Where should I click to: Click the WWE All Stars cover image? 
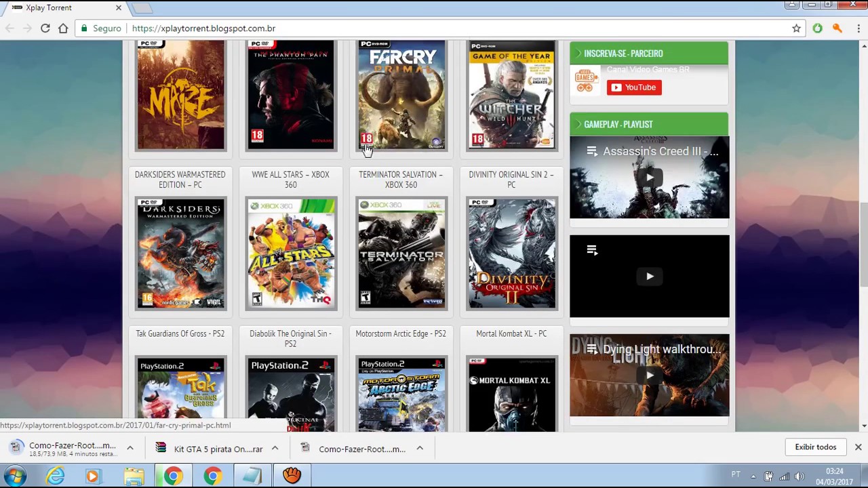point(291,253)
